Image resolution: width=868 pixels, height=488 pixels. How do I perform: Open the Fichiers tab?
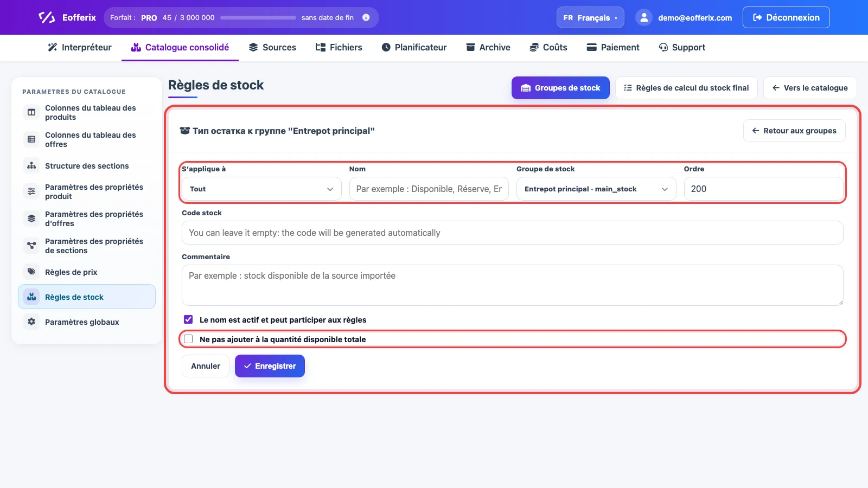click(339, 47)
